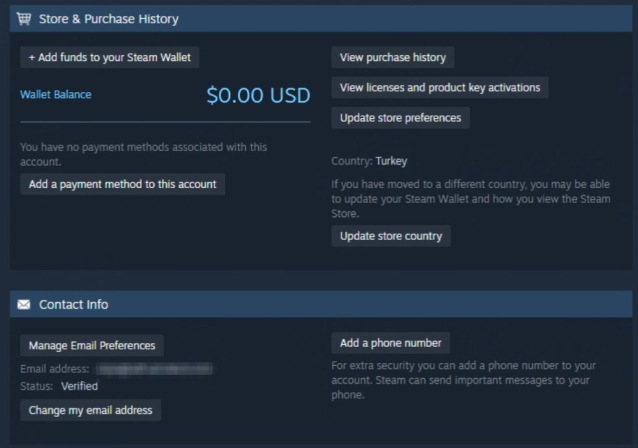Open Update store preferences

pyautogui.click(x=400, y=118)
